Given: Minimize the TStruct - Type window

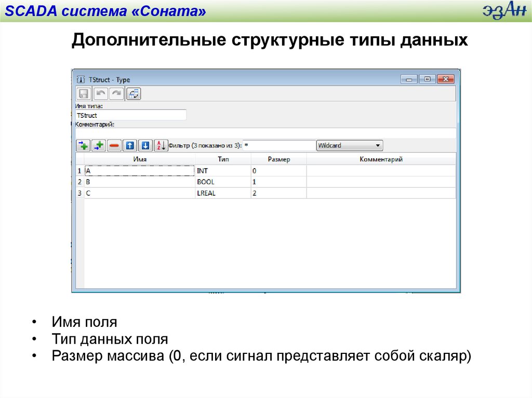Looking at the screenshot, I should tap(409, 79).
